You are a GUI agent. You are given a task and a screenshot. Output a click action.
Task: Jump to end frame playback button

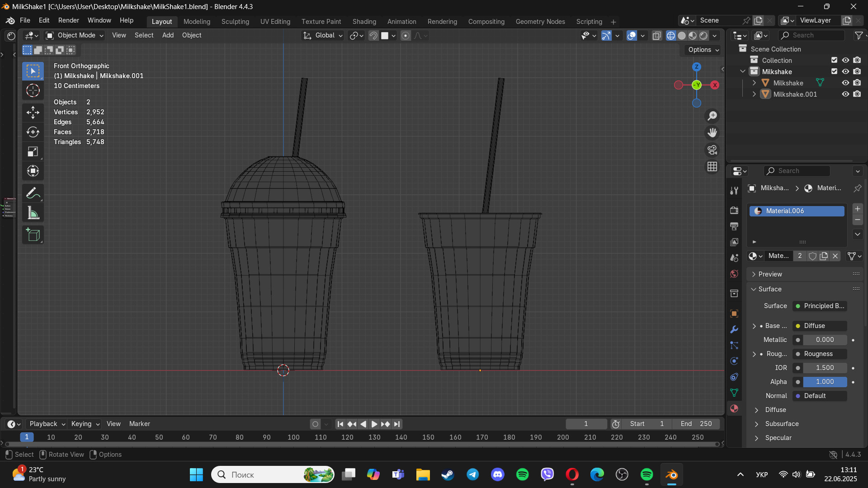tap(397, 424)
